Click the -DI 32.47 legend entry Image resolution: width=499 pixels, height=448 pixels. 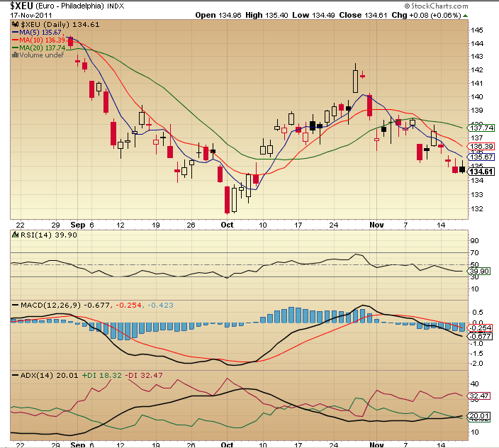(x=143, y=376)
